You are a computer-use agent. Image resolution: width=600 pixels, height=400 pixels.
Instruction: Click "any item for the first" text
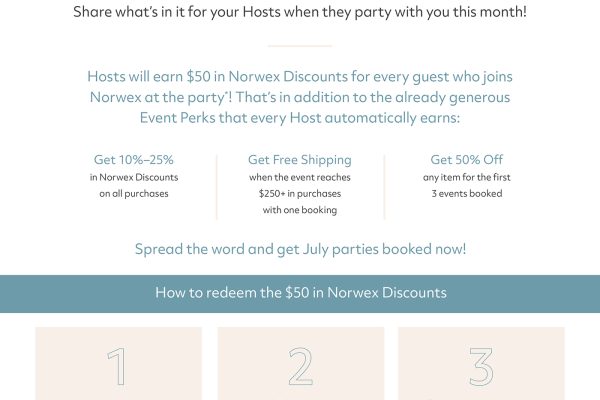pos(468,178)
